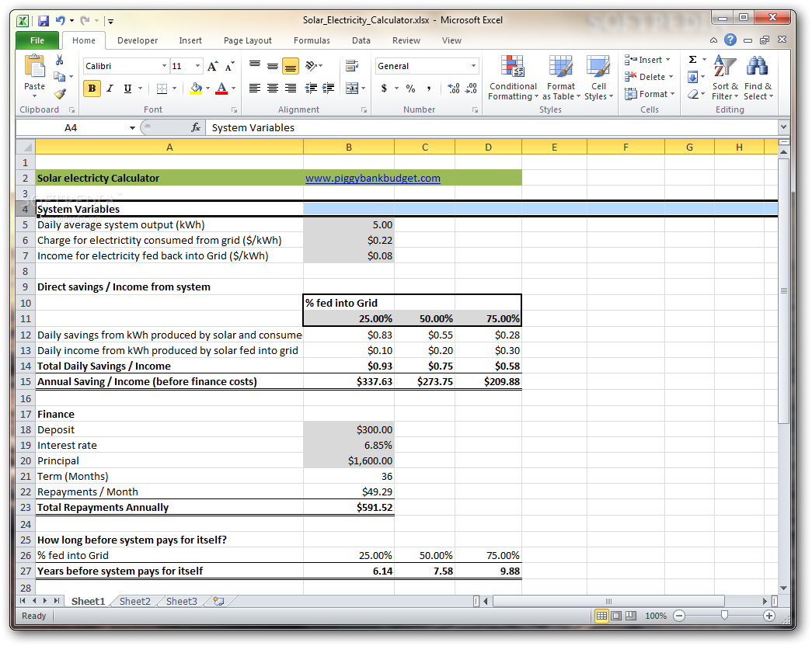The height and width of the screenshot is (646, 812).
Task: Open Conditional Formatting dropdown
Action: tap(513, 78)
